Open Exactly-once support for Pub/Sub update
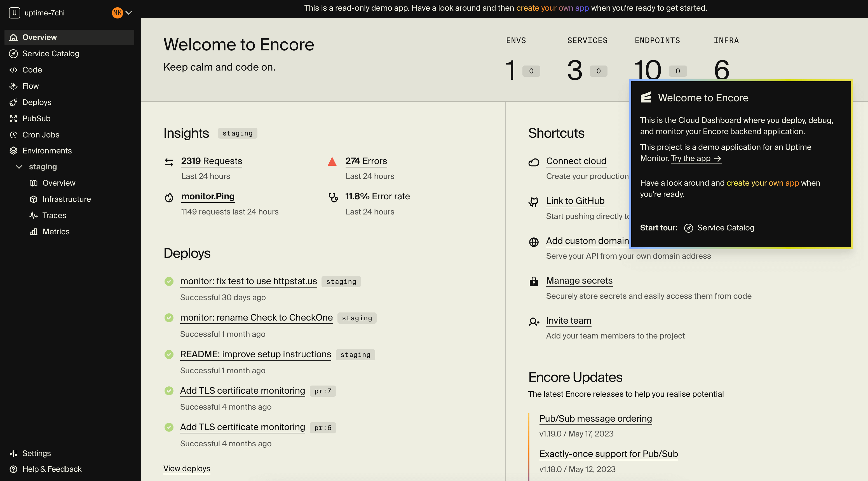Image resolution: width=868 pixels, height=481 pixels. (x=609, y=454)
